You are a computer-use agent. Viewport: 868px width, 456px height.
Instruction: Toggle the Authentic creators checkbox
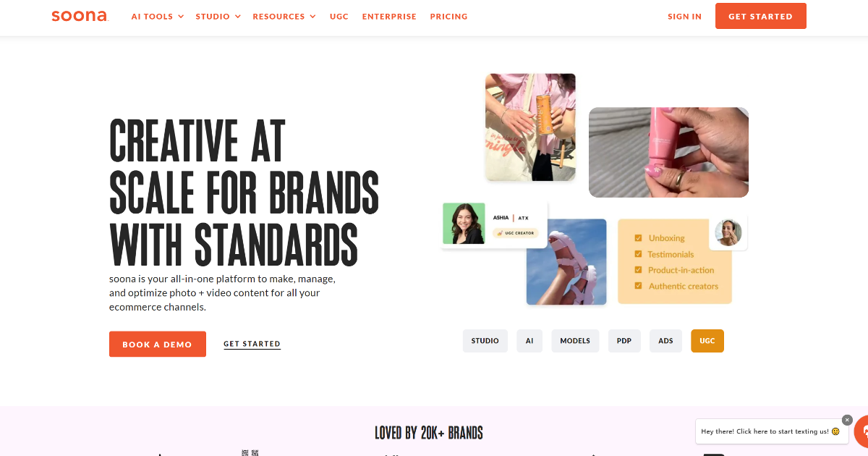coord(639,286)
